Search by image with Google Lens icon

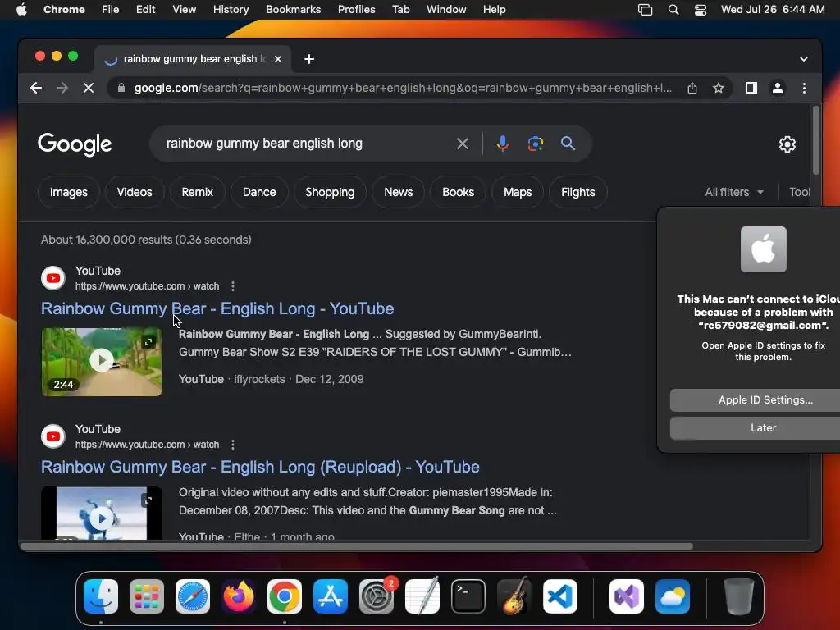(x=535, y=144)
